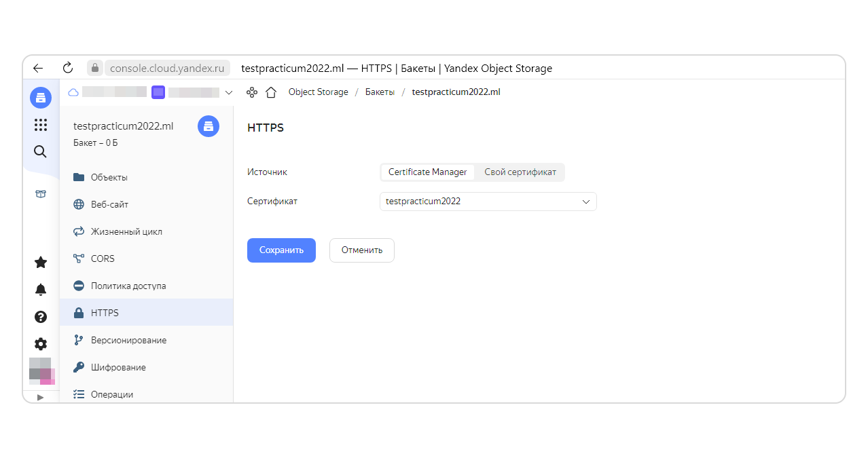
Task: Click the testpracticum2022.ml bucket name in sidebar
Action: pos(123,126)
